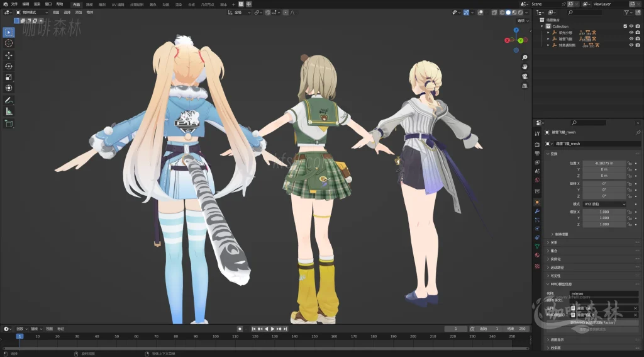
Task: Select the Scale tool
Action: pyautogui.click(x=9, y=77)
